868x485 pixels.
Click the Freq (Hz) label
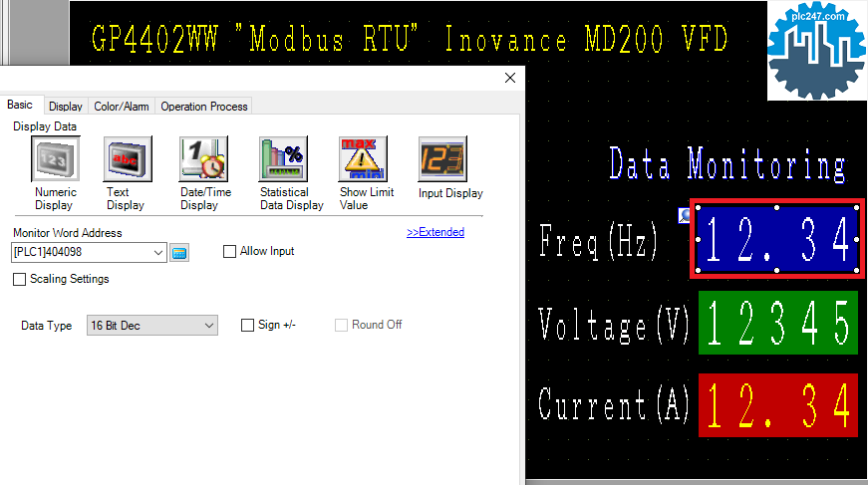(x=598, y=241)
